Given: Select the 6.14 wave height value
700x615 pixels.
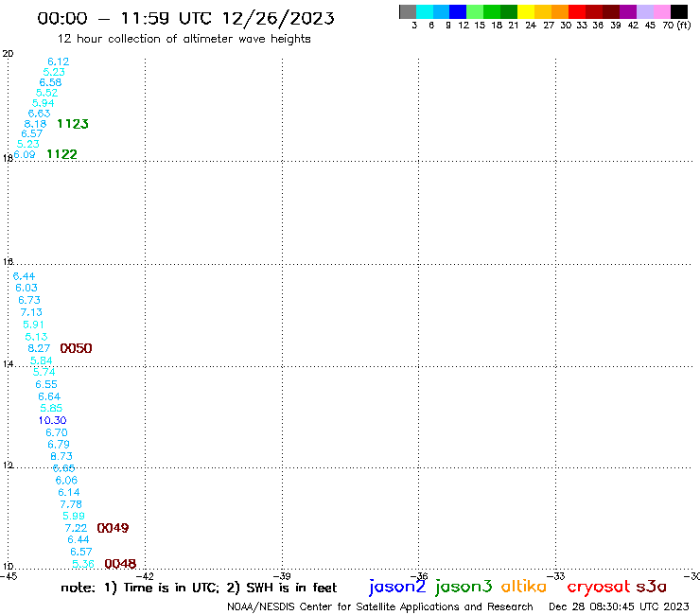Looking at the screenshot, I should tap(69, 492).
